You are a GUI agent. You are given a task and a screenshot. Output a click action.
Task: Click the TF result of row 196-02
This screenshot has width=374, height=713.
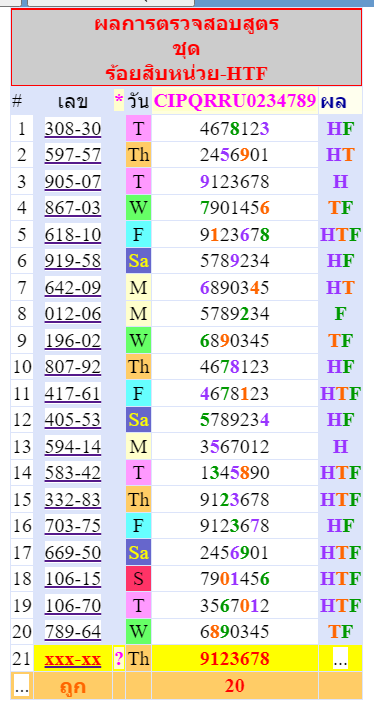coord(340,341)
